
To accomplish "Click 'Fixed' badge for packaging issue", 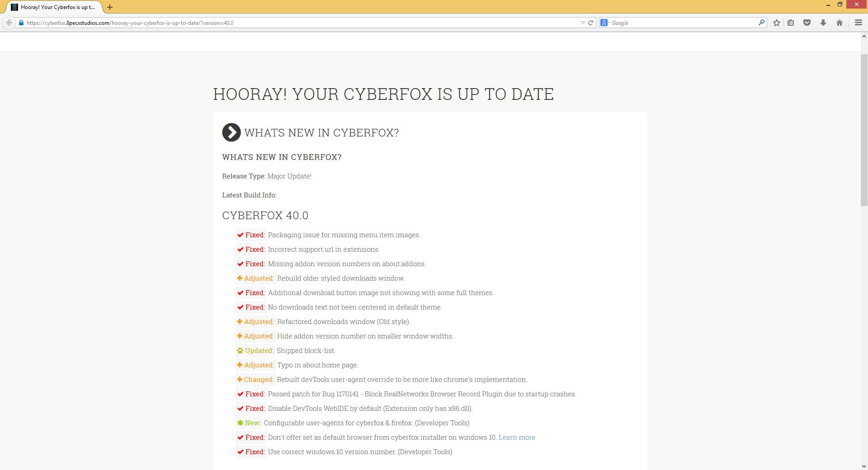I will [251, 235].
